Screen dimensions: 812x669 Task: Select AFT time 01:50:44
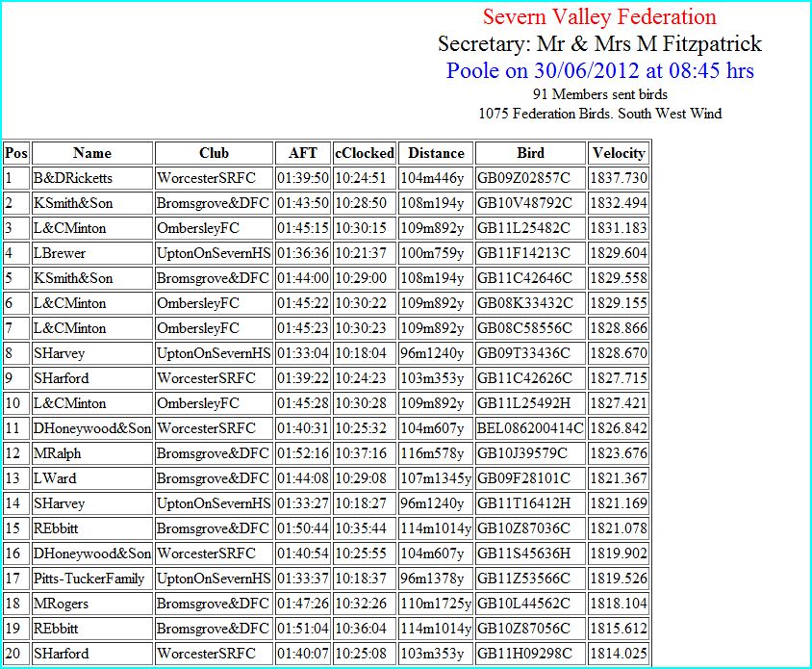pyautogui.click(x=303, y=528)
